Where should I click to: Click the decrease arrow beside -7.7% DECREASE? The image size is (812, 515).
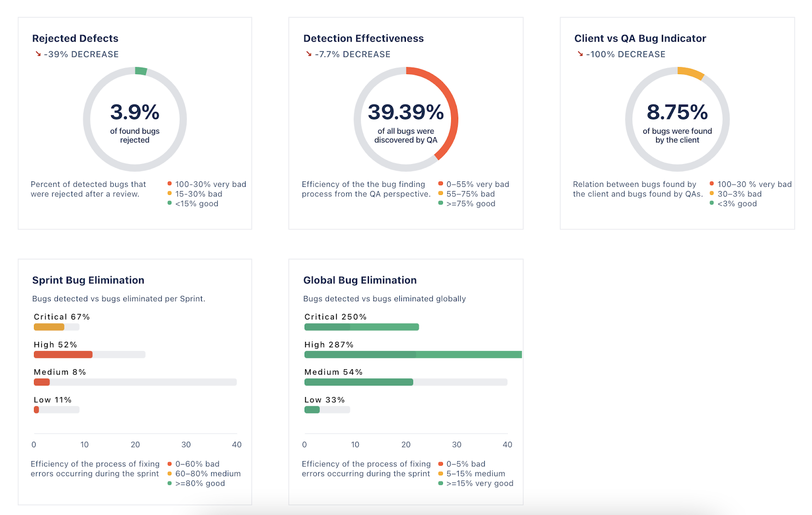pos(309,54)
